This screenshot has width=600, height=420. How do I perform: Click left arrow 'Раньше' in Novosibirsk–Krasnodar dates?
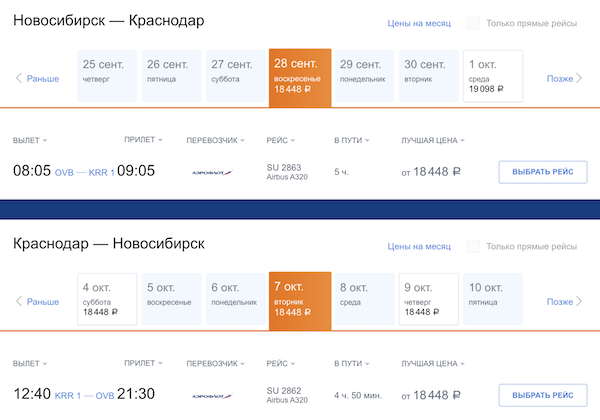[37, 79]
